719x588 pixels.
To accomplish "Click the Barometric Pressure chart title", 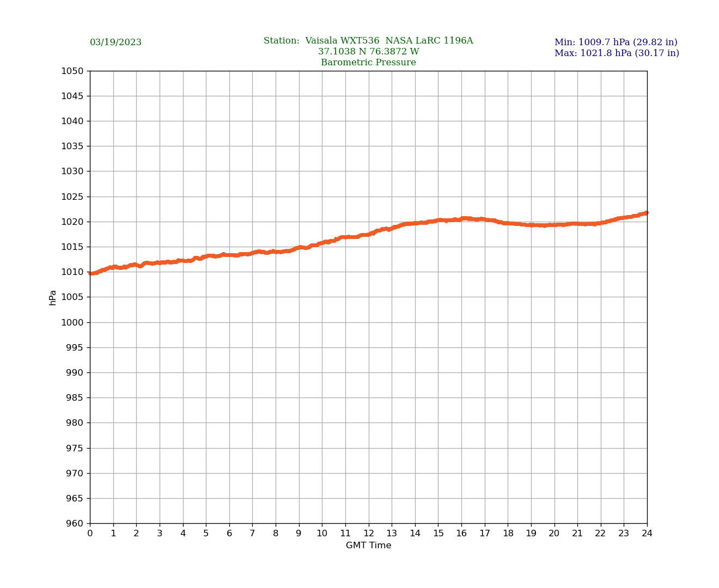I will pos(368,63).
